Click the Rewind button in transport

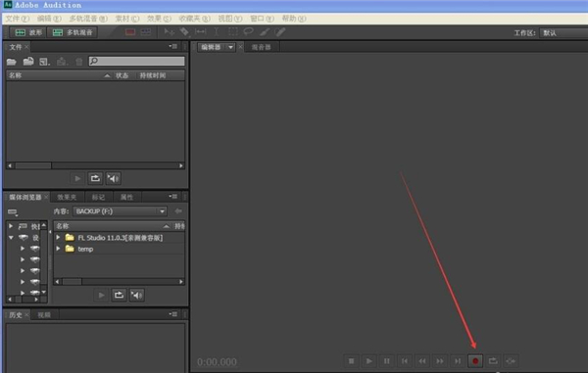[x=421, y=361]
